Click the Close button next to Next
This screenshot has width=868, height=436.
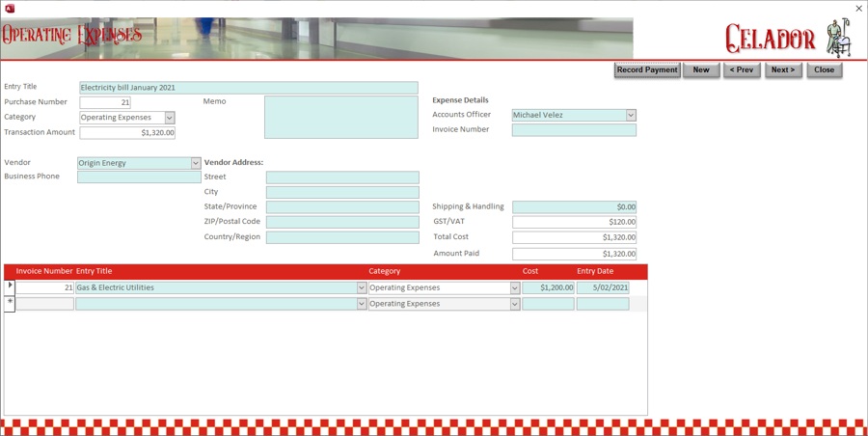pos(824,69)
